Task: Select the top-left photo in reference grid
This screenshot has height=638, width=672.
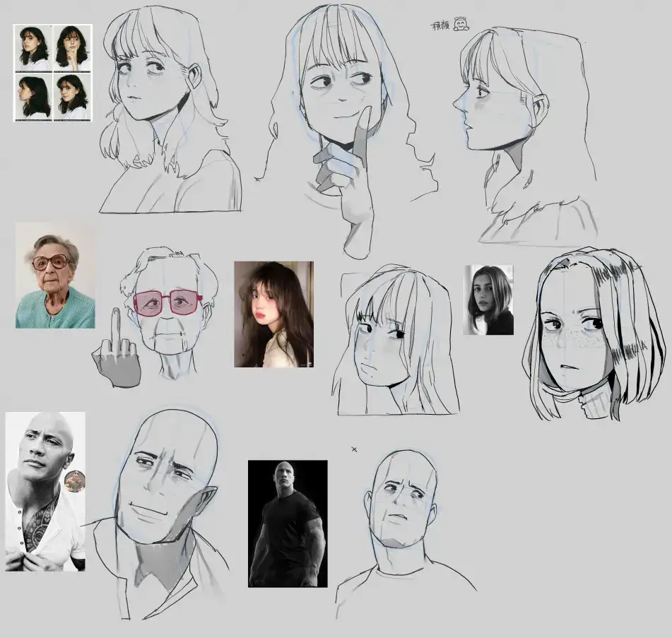Action: tap(33, 47)
